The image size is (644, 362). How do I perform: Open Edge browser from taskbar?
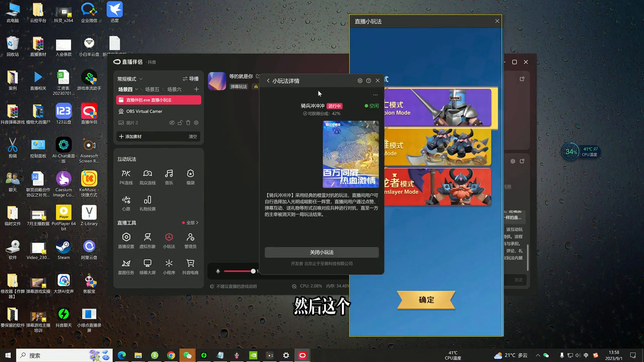click(122, 355)
